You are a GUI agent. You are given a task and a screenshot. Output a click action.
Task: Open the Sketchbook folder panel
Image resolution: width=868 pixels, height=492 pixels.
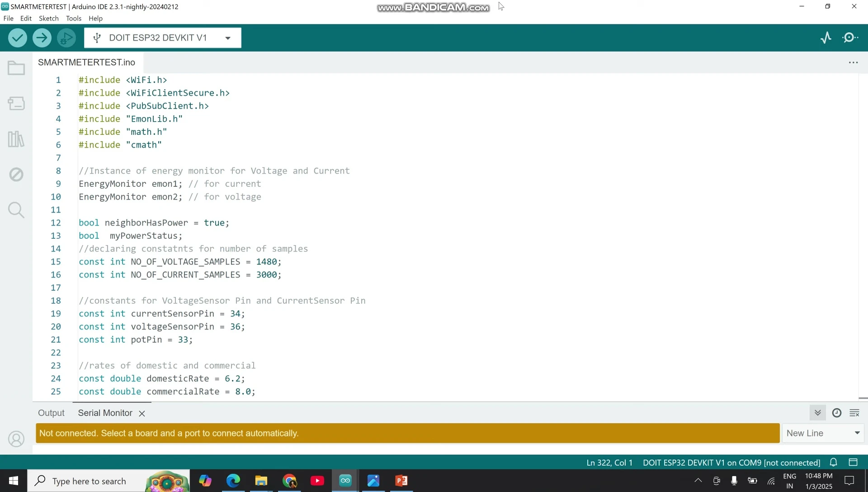16,68
